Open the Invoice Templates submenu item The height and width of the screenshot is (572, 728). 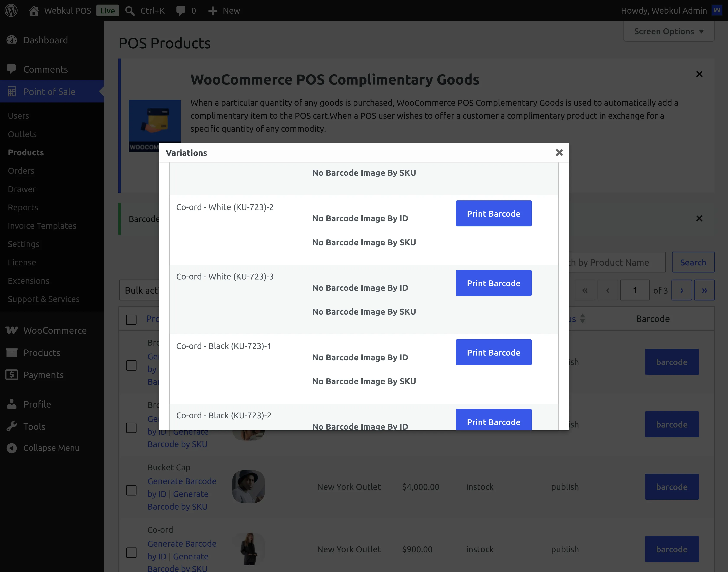[42, 226]
